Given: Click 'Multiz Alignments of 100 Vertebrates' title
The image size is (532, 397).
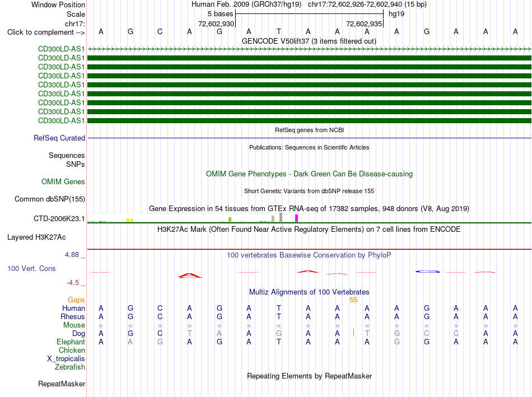Looking at the screenshot, I should click(309, 292).
